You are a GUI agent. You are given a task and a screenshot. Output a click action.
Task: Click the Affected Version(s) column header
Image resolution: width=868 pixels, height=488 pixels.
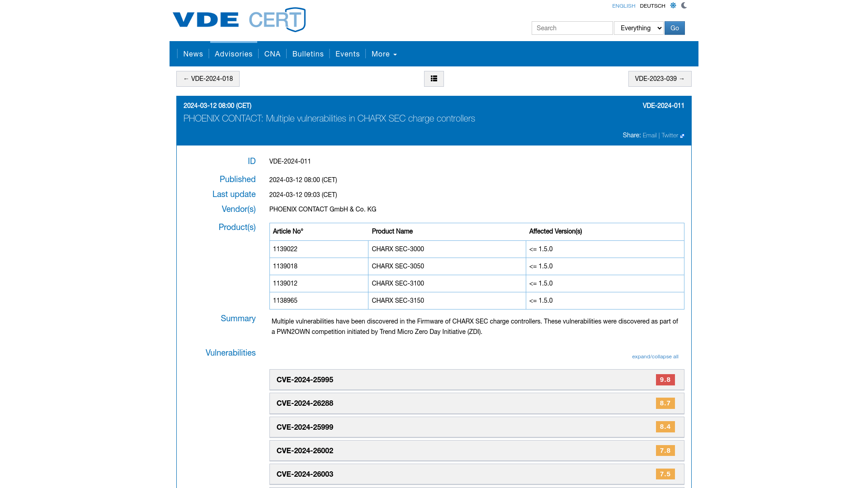(555, 231)
